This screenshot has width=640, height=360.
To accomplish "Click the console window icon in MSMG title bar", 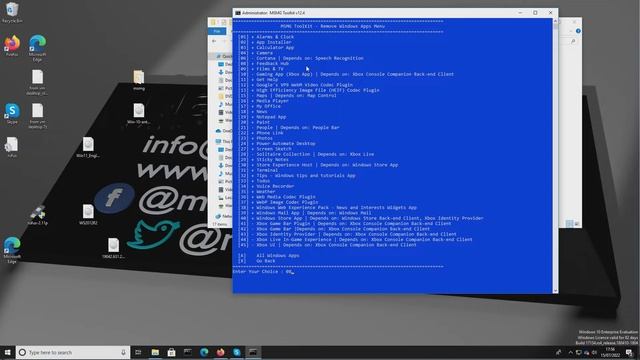I will point(238,13).
